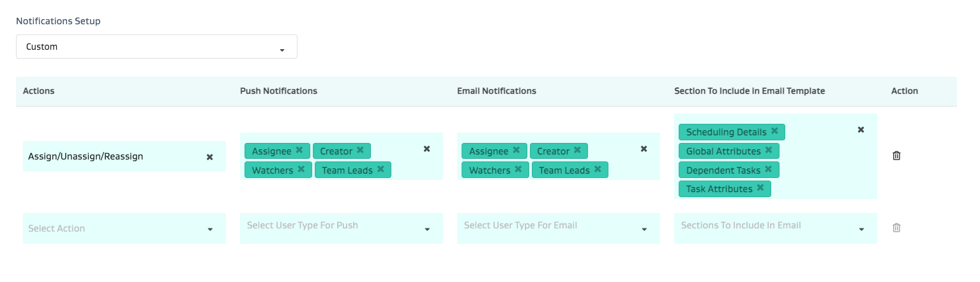Image resolution: width=980 pixels, height=282 pixels.
Task: Clear all Email Notifications user types
Action: (644, 149)
